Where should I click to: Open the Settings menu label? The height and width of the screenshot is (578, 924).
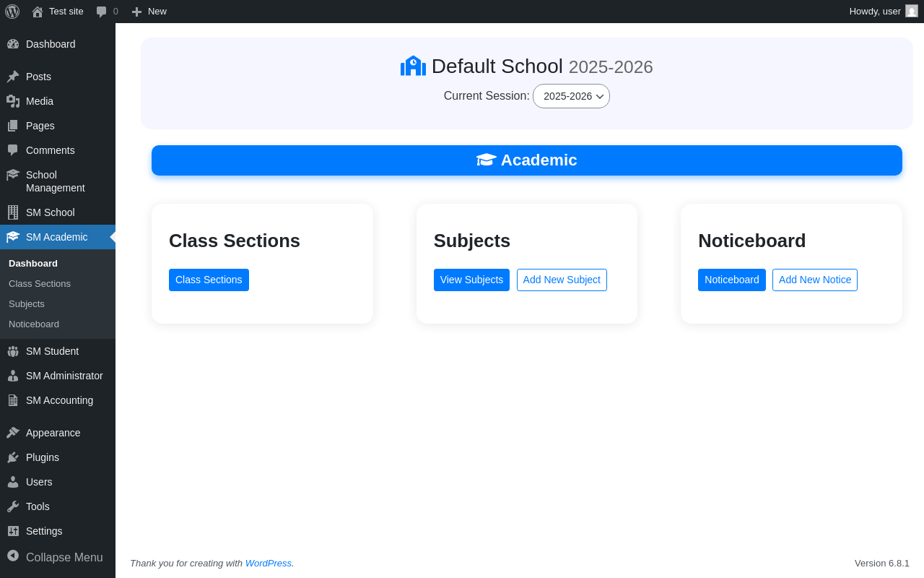(x=44, y=531)
